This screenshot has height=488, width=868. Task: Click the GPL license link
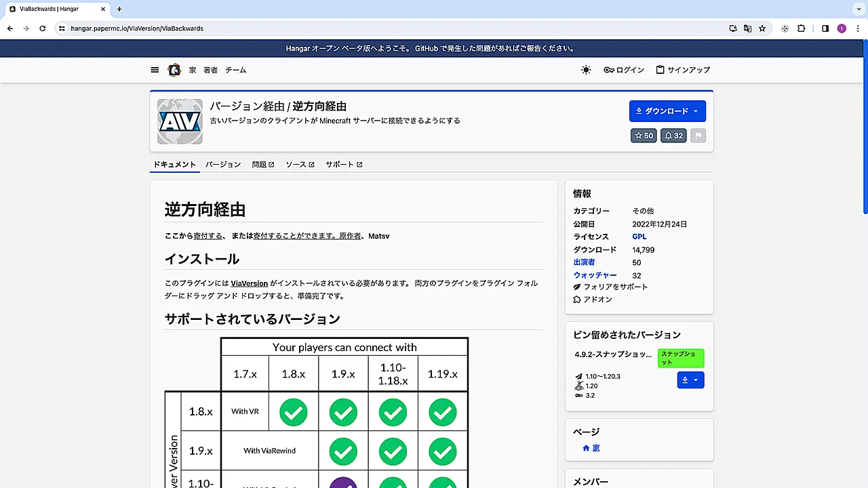tap(639, 237)
